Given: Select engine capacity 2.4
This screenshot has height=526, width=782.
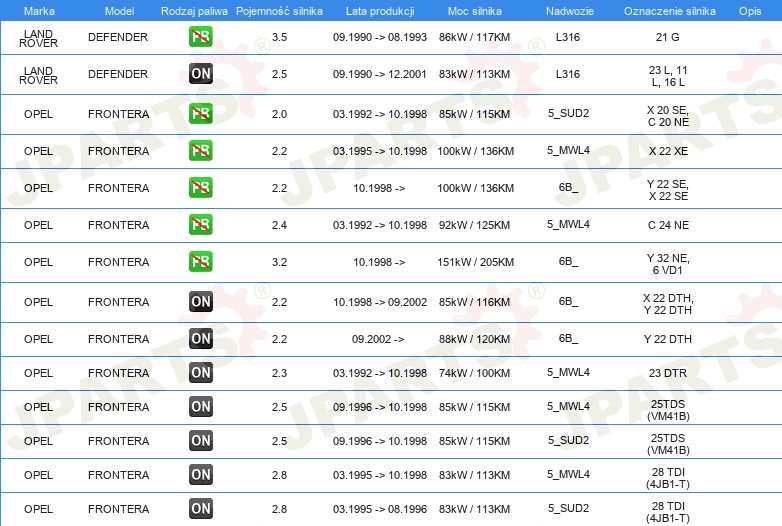Looking at the screenshot, I should 279,225.
